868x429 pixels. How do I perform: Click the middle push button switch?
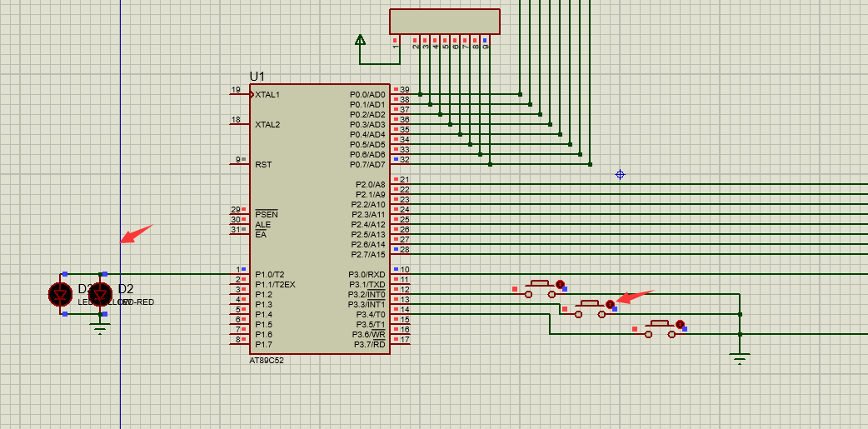coord(591,309)
